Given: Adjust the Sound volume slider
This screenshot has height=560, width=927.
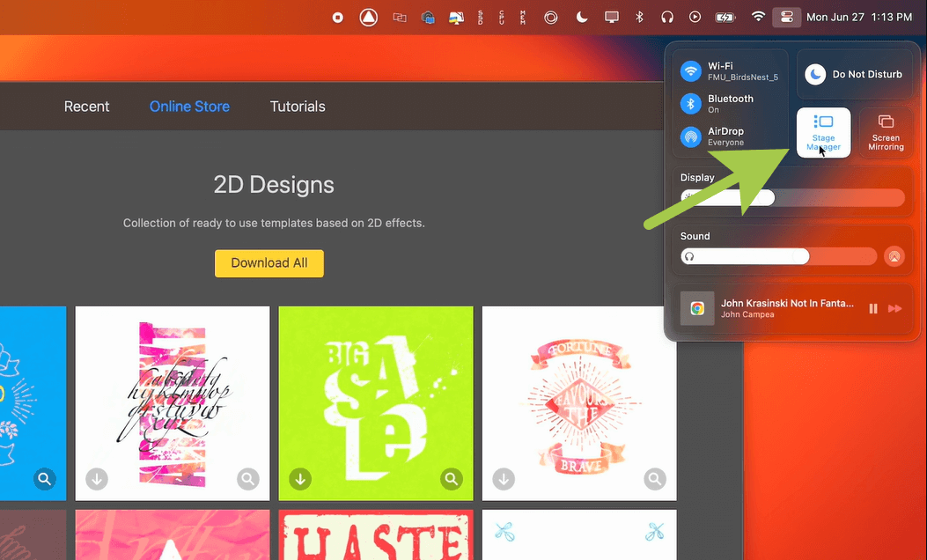Looking at the screenshot, I should [x=792, y=256].
